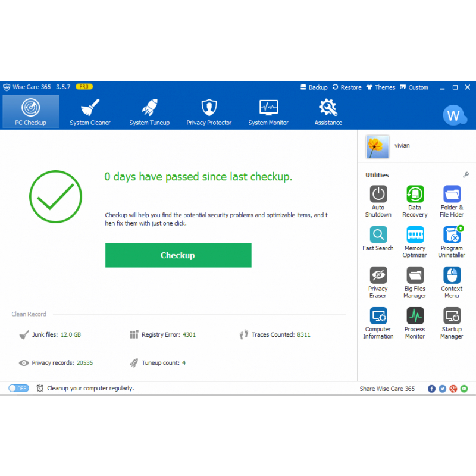The height and width of the screenshot is (476, 476).
Task: Go to the System Tuneup tab
Action: pos(149,112)
